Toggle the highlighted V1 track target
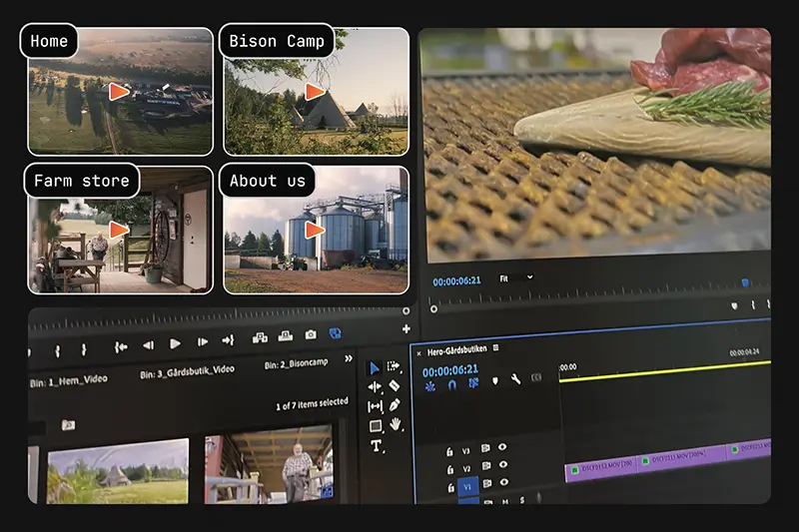Screen dimensions: 799x532 click(x=467, y=487)
